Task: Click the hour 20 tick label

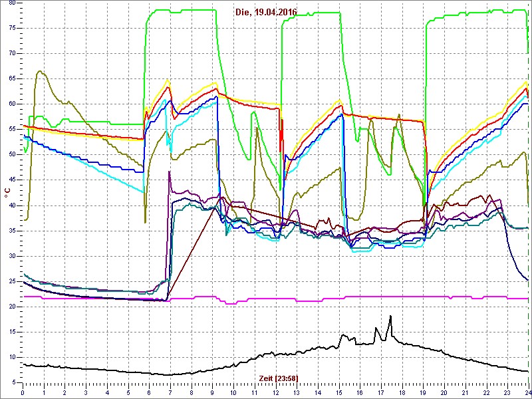Action: pos(444,392)
